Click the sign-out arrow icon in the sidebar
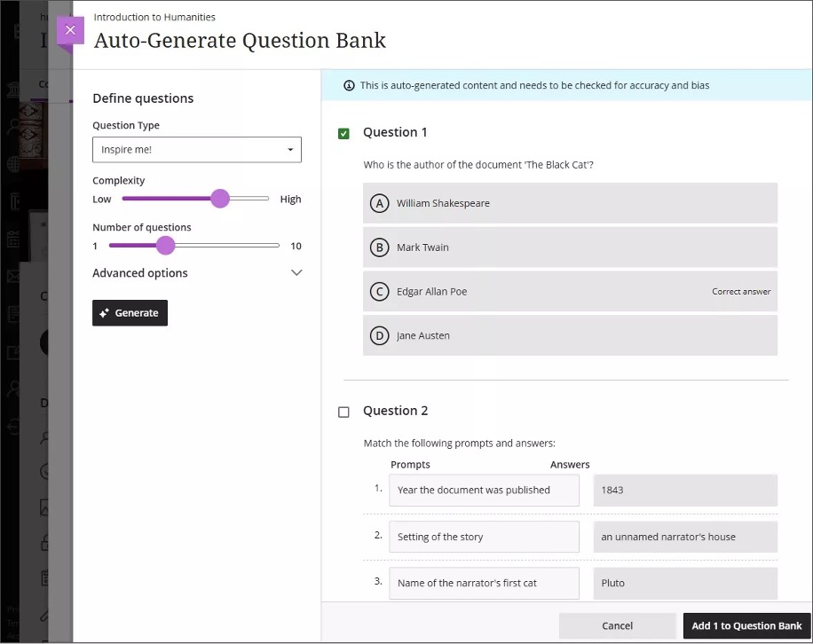This screenshot has width=813, height=644. pyautogui.click(x=13, y=427)
